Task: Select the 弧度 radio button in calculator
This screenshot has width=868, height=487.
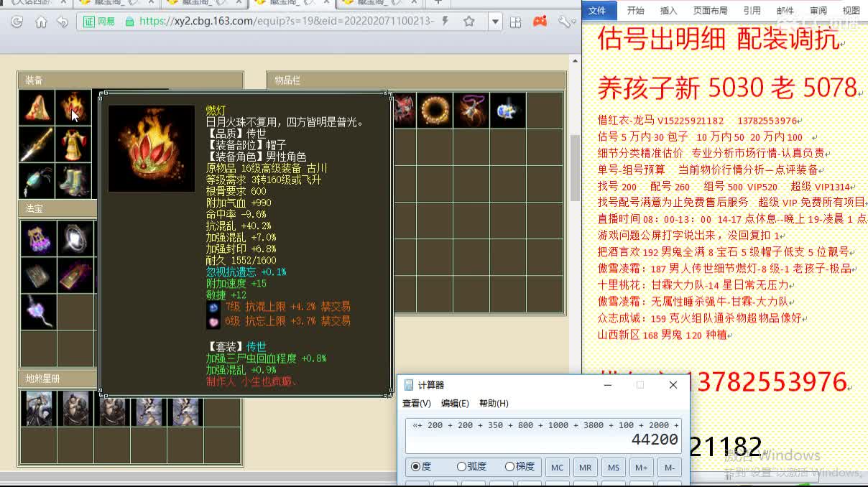Action: [x=472, y=467]
